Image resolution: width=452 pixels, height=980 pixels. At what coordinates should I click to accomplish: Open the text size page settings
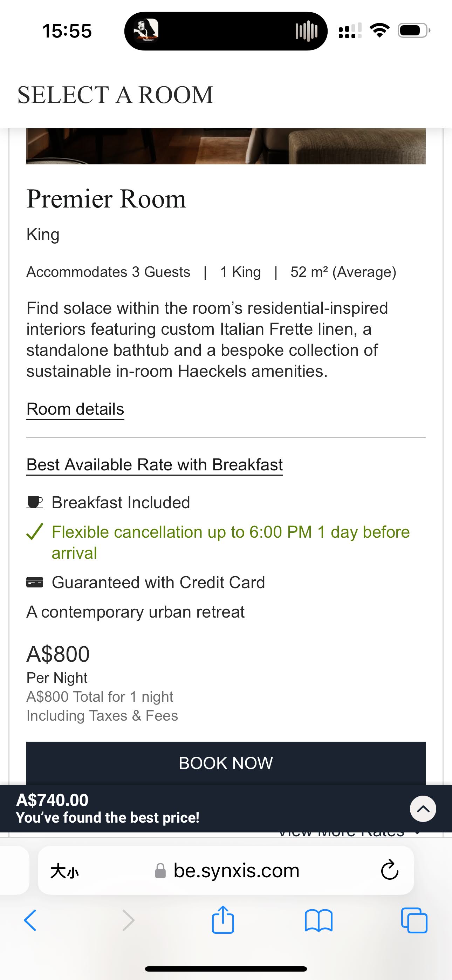pos(65,871)
